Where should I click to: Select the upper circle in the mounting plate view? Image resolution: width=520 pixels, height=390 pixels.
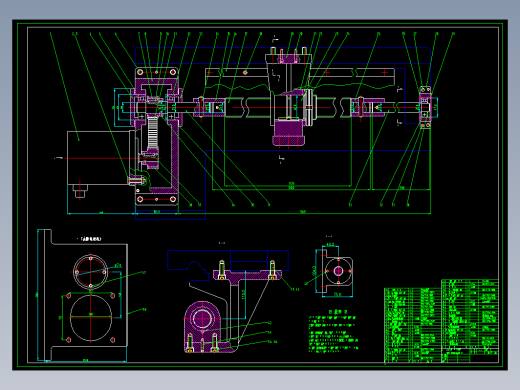click(91, 271)
